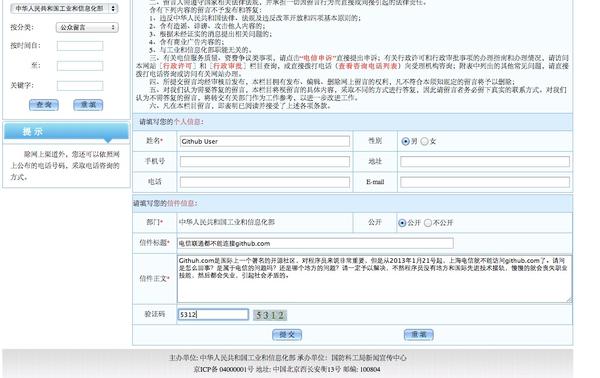Viewport: 600px width, 378px height.
Task: Click the bottom 重填 form reset button
Action: coord(419,335)
